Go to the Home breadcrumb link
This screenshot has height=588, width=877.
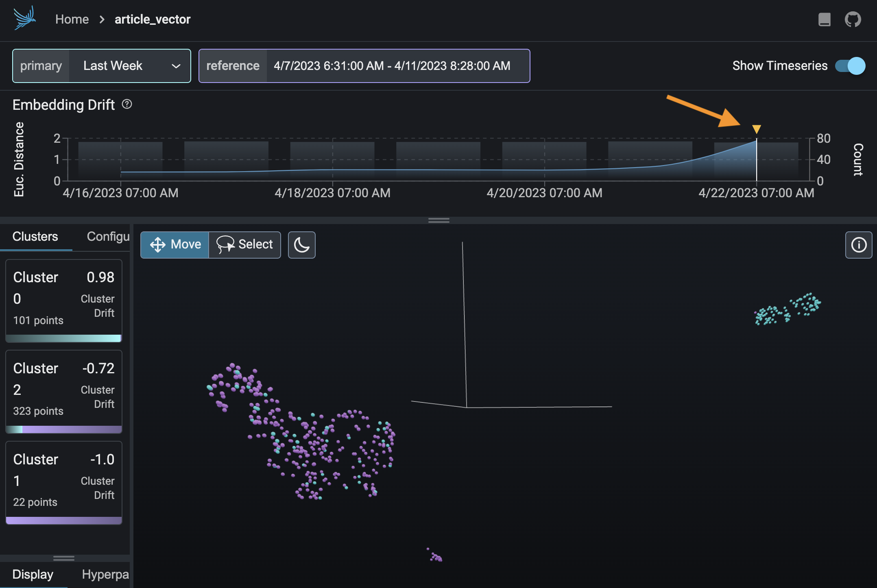(x=72, y=20)
